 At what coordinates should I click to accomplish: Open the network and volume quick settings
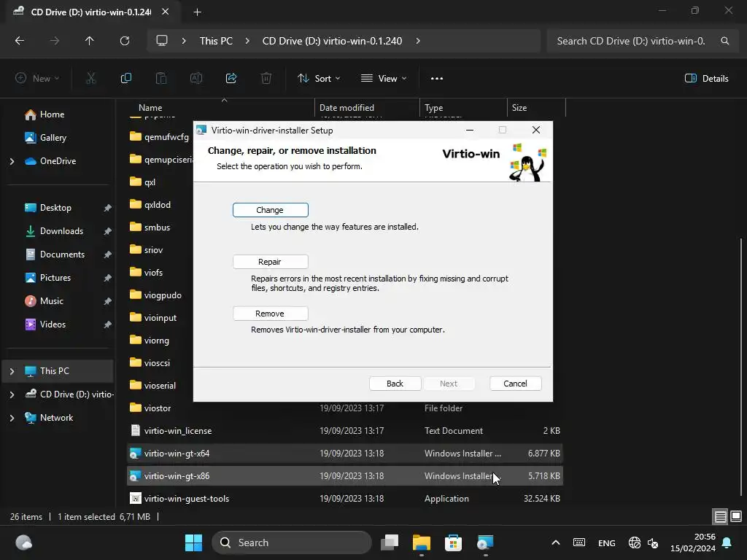[643, 542]
